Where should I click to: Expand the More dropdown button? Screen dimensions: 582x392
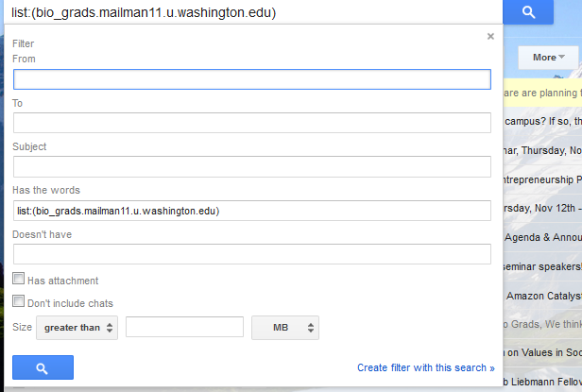(x=549, y=58)
